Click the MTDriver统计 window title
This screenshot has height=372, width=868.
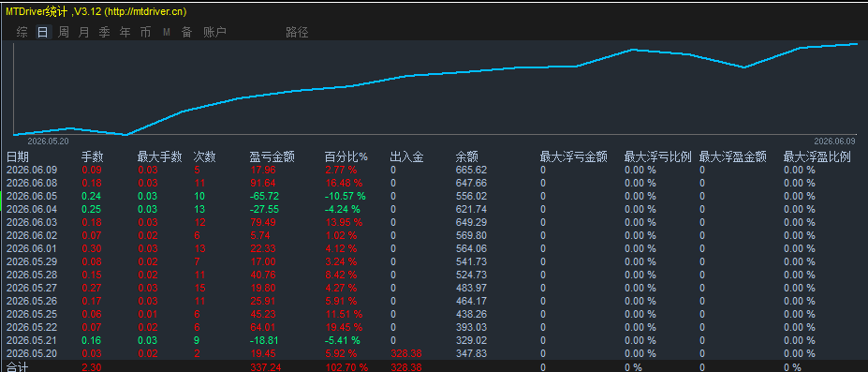tap(37, 11)
